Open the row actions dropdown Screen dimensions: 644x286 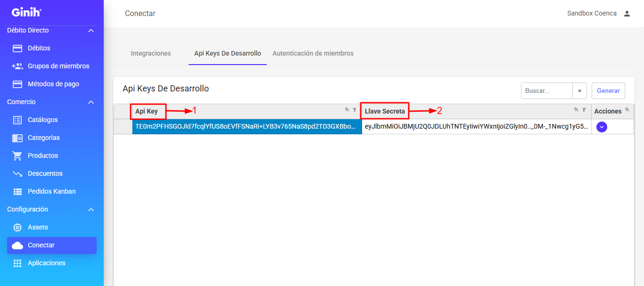coord(602,127)
